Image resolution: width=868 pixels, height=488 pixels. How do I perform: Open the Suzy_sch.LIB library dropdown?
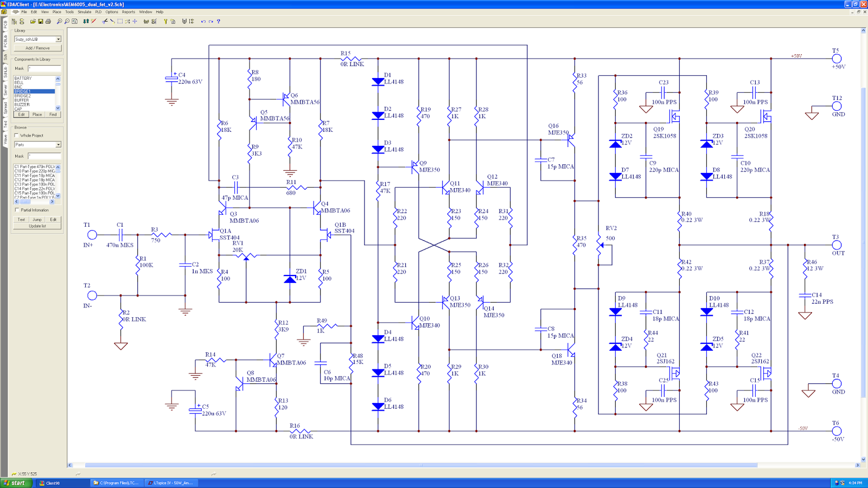[x=58, y=39]
